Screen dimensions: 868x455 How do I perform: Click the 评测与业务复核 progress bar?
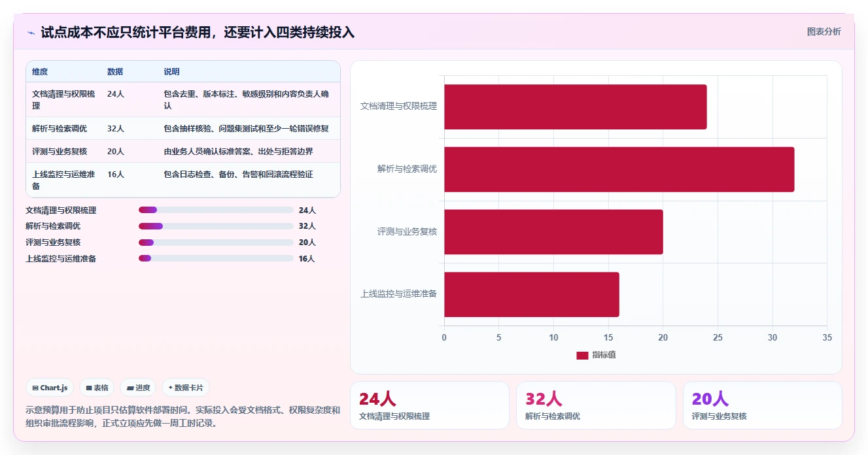coord(216,243)
